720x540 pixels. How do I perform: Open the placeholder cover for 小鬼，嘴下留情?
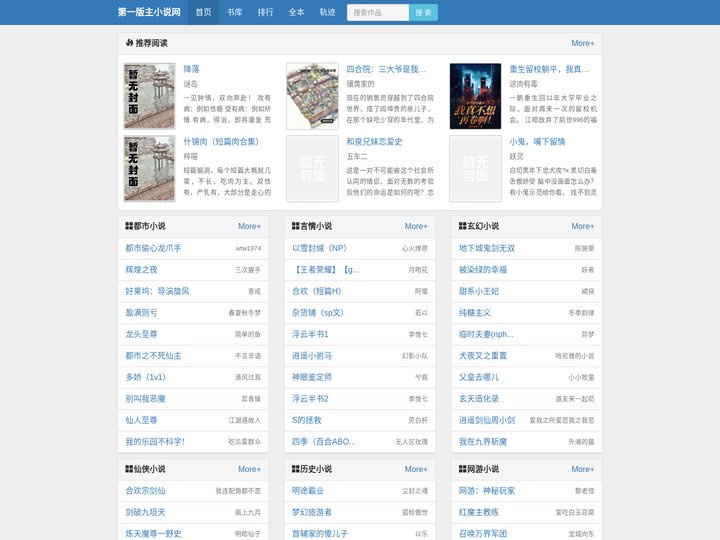[475, 169]
